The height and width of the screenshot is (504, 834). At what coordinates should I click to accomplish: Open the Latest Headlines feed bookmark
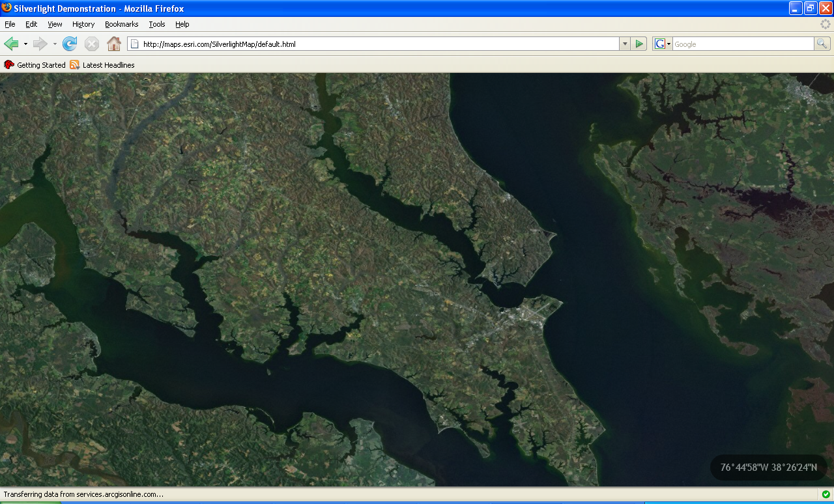(x=102, y=65)
